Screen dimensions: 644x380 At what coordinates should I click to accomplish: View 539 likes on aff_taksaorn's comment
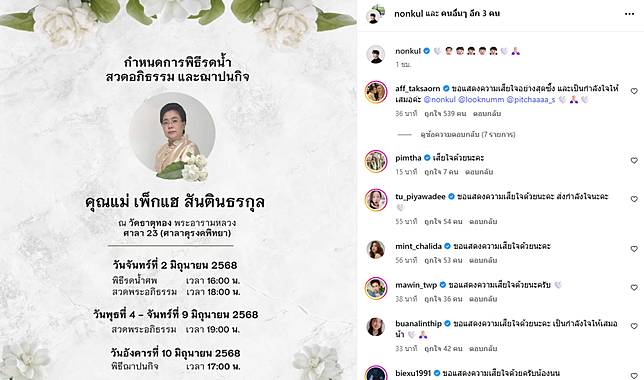445,113
